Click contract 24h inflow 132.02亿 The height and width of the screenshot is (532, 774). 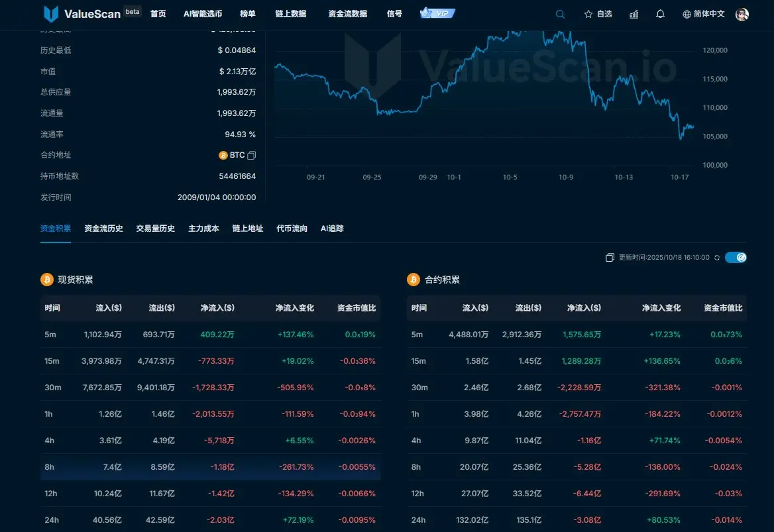(473, 520)
